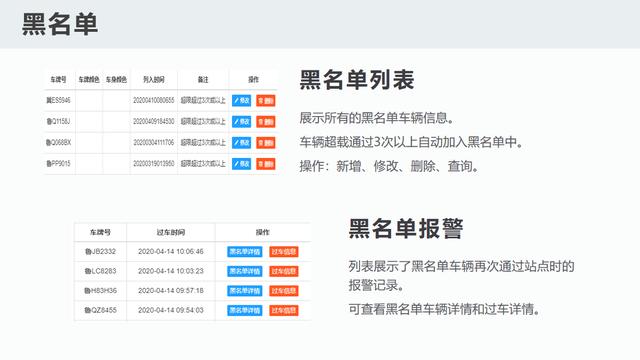Select alarm plate 鲁JB2332
The height and width of the screenshot is (360, 640).
point(100,252)
